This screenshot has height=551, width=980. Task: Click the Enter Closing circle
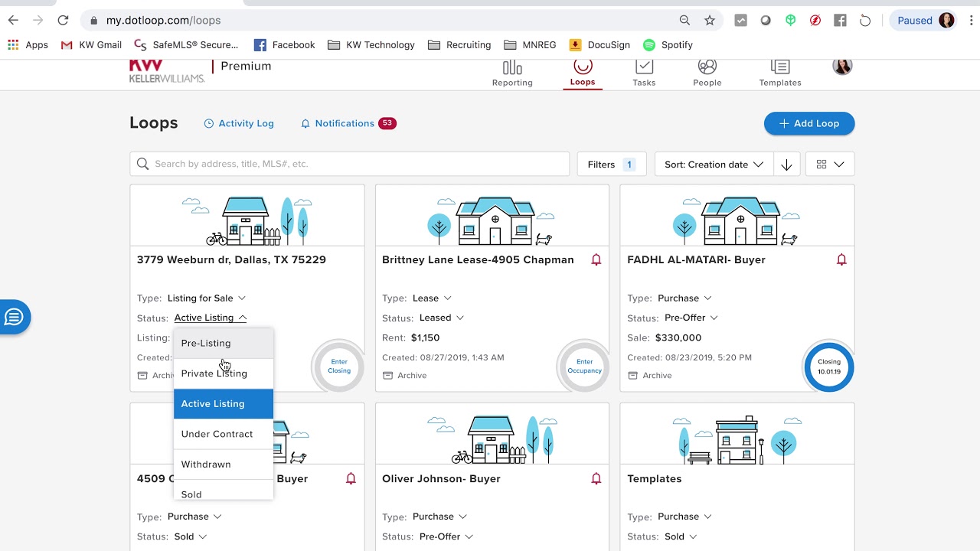pos(339,367)
